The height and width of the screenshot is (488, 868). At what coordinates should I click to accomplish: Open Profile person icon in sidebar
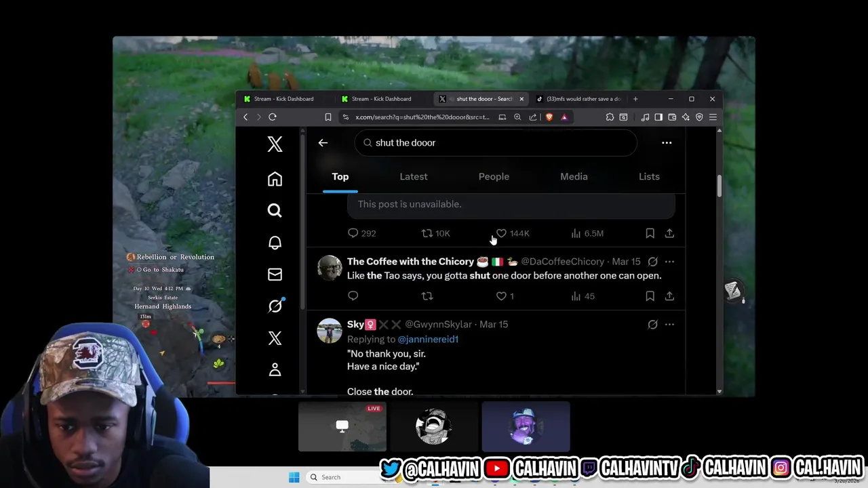pyautogui.click(x=275, y=369)
